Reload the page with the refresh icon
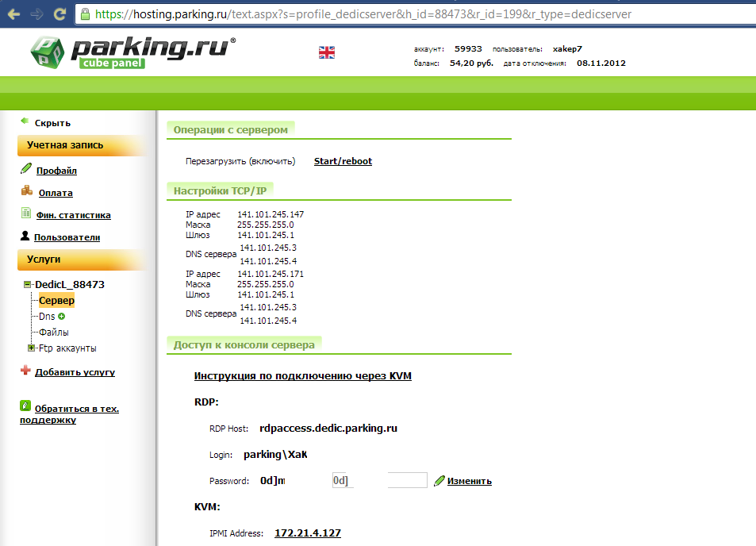Screen dimensions: 756x546 (59, 14)
